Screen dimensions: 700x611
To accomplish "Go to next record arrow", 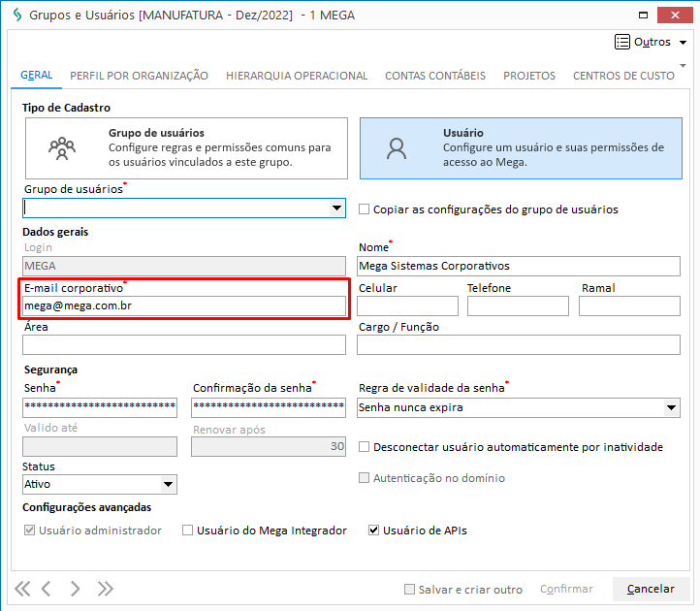I will pyautogui.click(x=76, y=589).
